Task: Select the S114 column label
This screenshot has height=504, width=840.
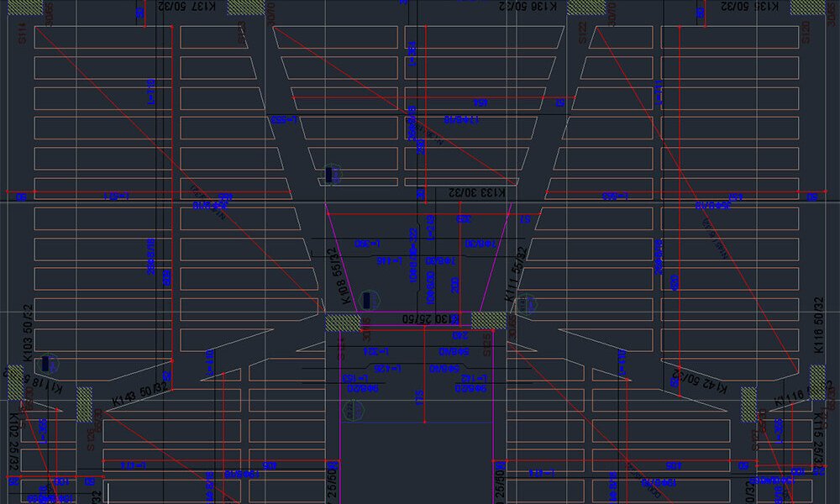Action: click(x=23, y=34)
